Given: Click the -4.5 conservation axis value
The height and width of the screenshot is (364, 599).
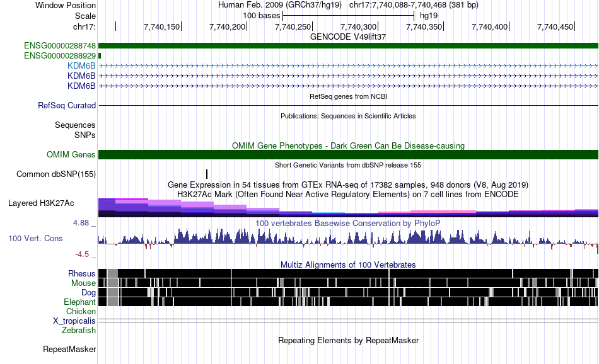Looking at the screenshot, I should [82, 254].
